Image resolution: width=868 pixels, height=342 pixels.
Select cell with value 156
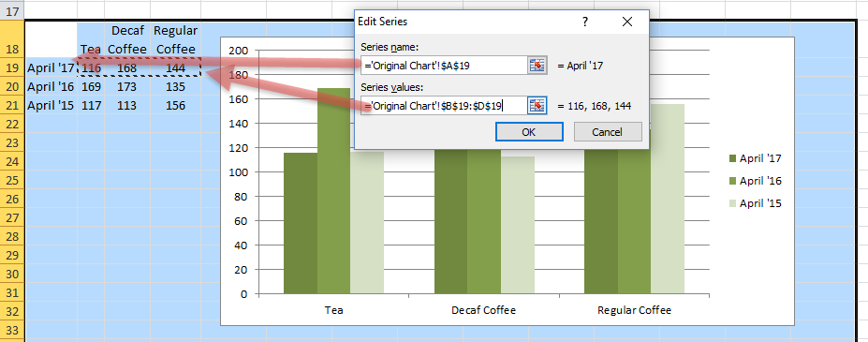point(175,105)
